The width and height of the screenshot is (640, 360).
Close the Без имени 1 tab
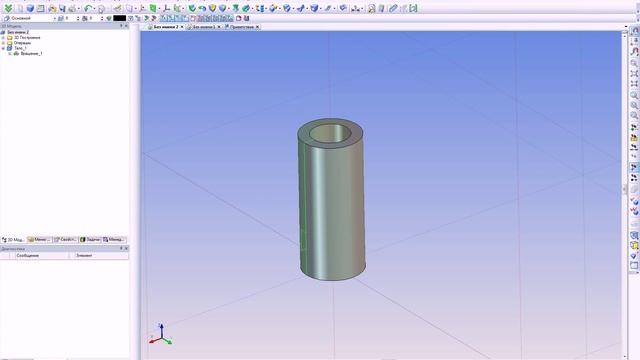pos(219,27)
